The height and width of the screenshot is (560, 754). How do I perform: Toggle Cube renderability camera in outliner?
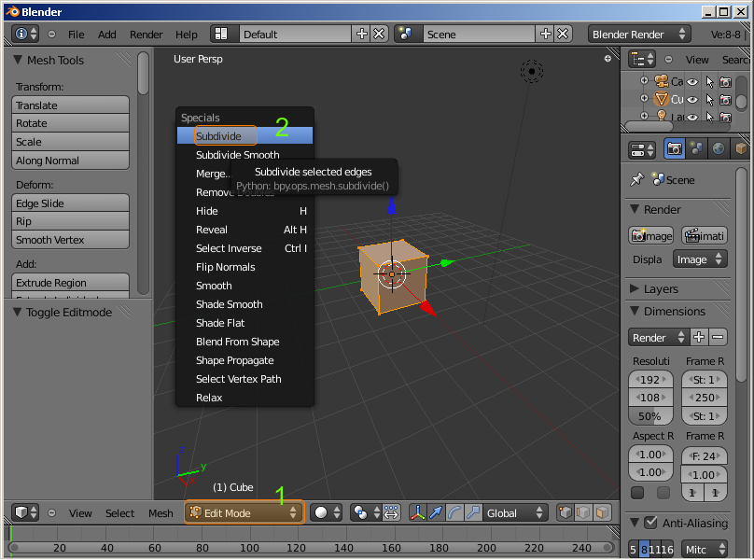(726, 100)
